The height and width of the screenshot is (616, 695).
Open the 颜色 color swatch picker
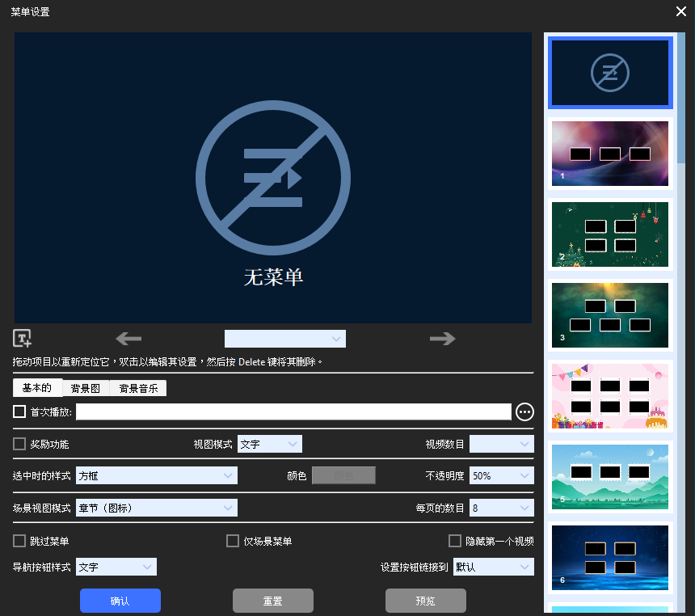[343, 475]
